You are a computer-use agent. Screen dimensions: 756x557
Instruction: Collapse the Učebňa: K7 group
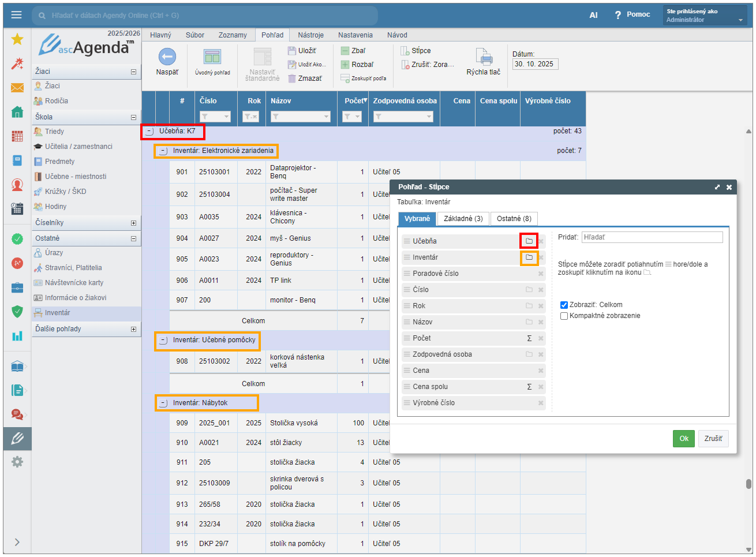(149, 132)
